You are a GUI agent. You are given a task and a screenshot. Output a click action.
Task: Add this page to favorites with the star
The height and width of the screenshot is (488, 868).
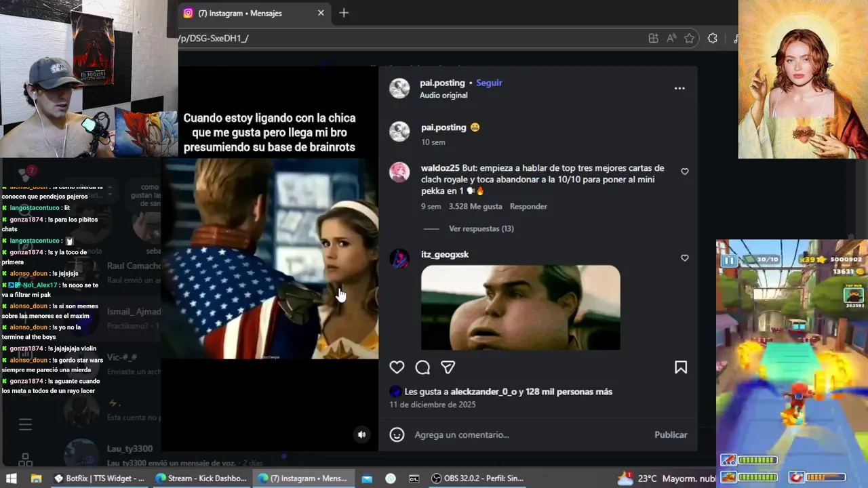tap(689, 39)
